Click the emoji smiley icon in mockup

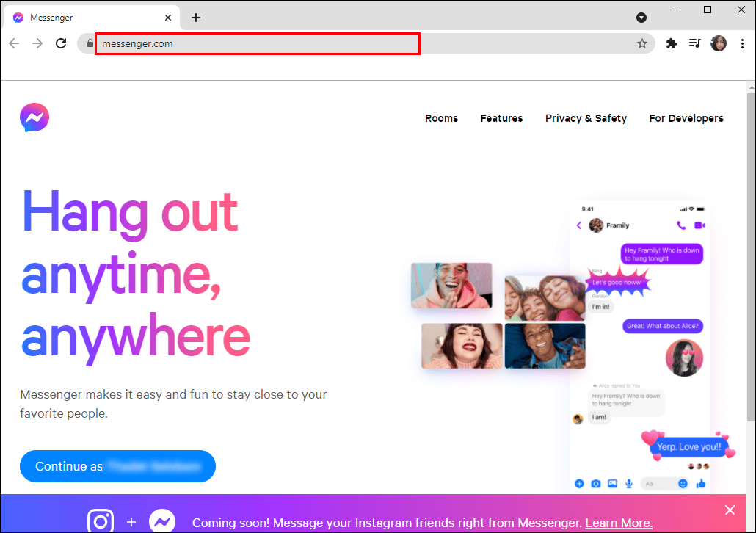(x=683, y=483)
